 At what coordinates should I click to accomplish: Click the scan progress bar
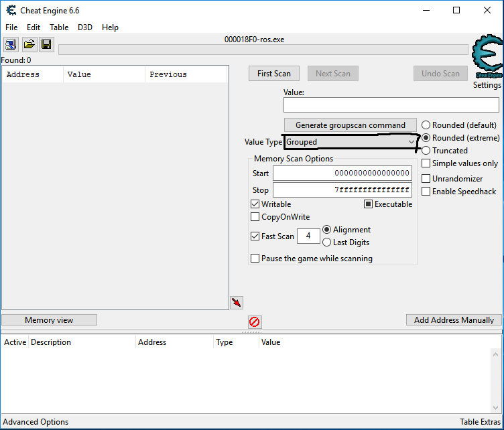click(x=263, y=50)
